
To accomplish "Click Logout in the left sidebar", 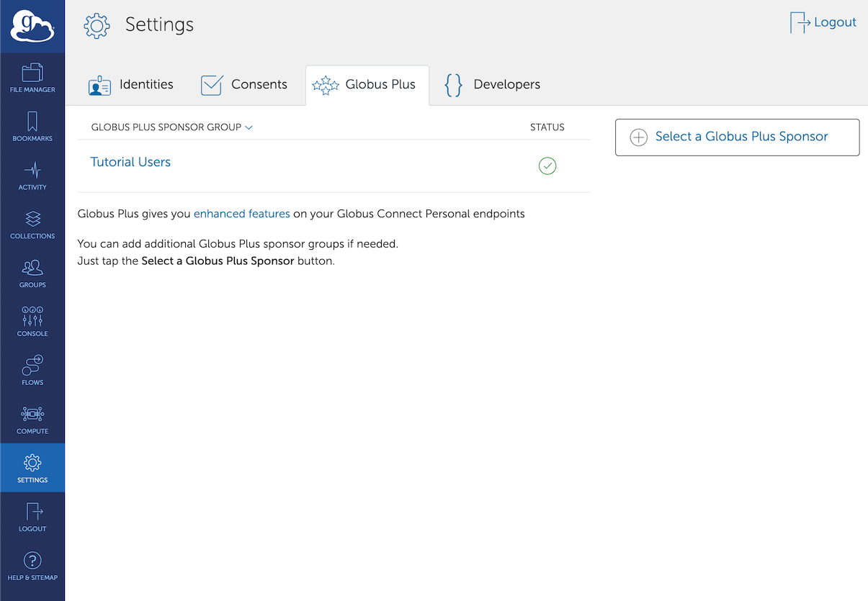I will tap(32, 517).
